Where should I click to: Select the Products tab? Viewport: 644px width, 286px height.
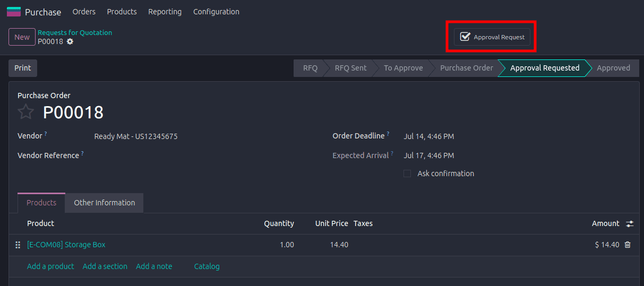[x=41, y=203]
